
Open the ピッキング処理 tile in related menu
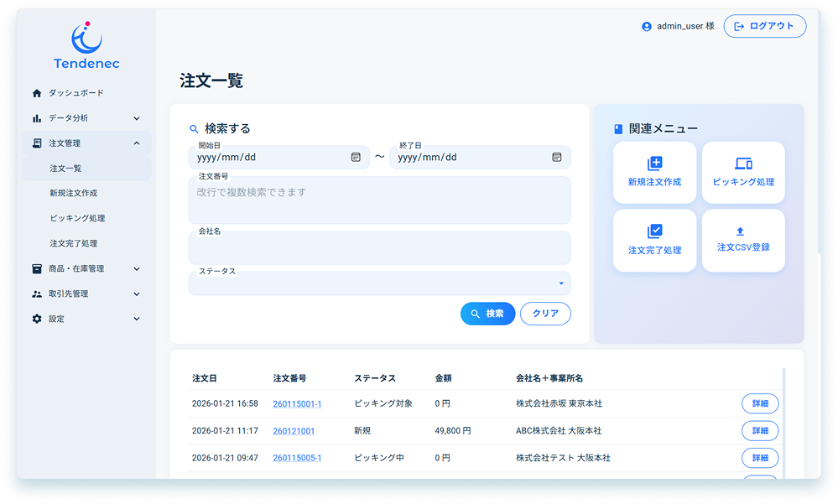(x=743, y=172)
